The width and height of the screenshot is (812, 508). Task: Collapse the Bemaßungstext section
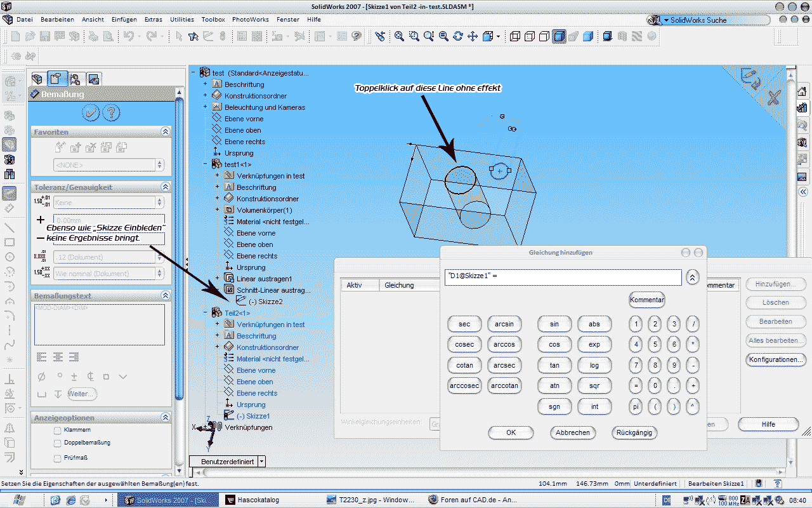pyautogui.click(x=166, y=296)
